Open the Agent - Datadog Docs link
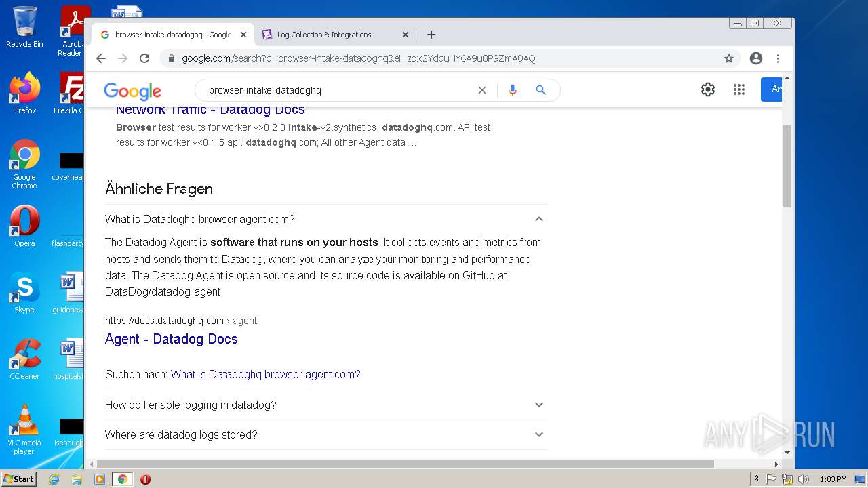This screenshot has height=488, width=868. click(x=172, y=339)
